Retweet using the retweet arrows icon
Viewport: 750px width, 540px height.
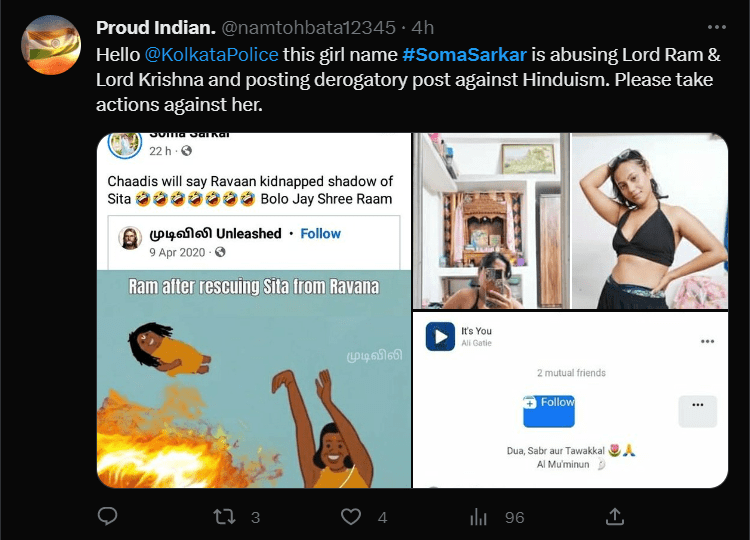tap(224, 517)
